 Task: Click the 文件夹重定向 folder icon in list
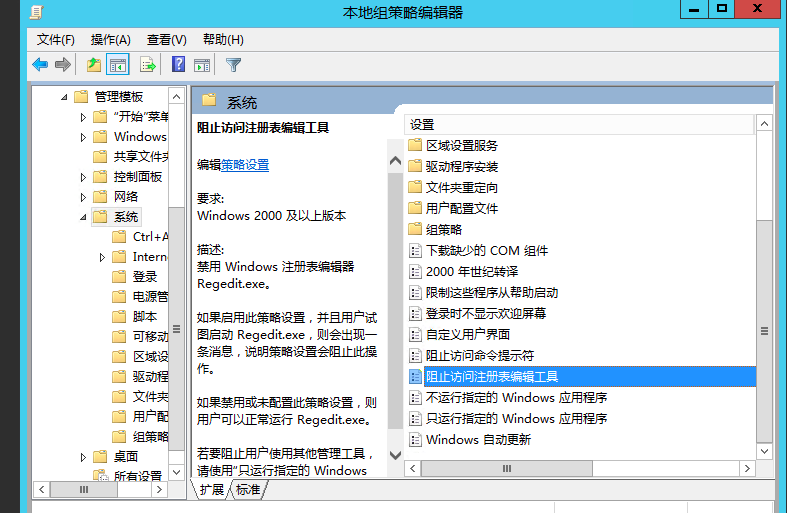coord(415,187)
